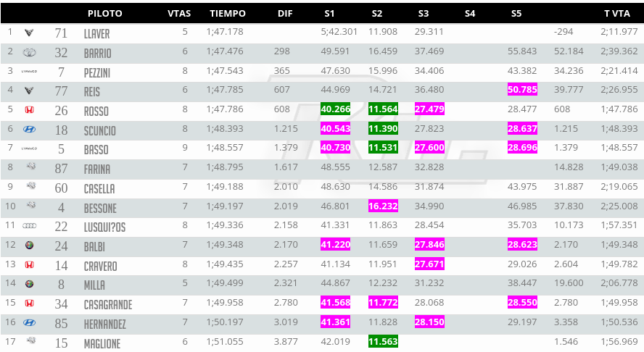Click car number 71 in first row
644x352 pixels.
tap(61, 33)
